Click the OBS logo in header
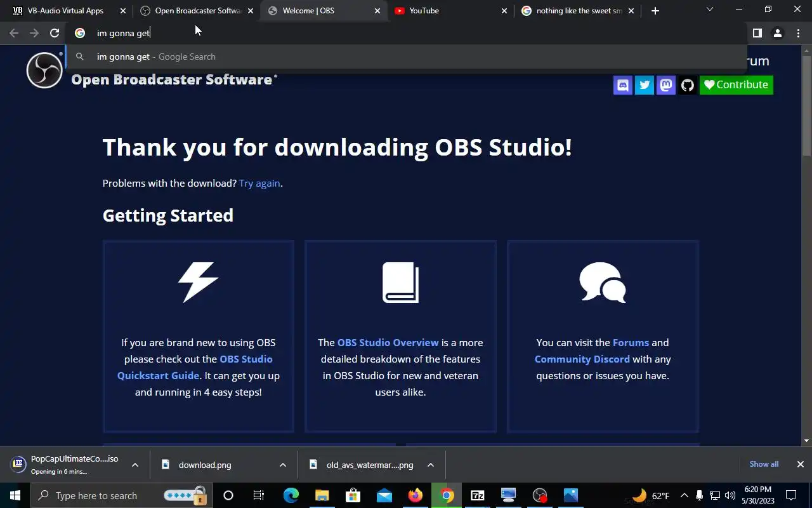 pos(44,70)
